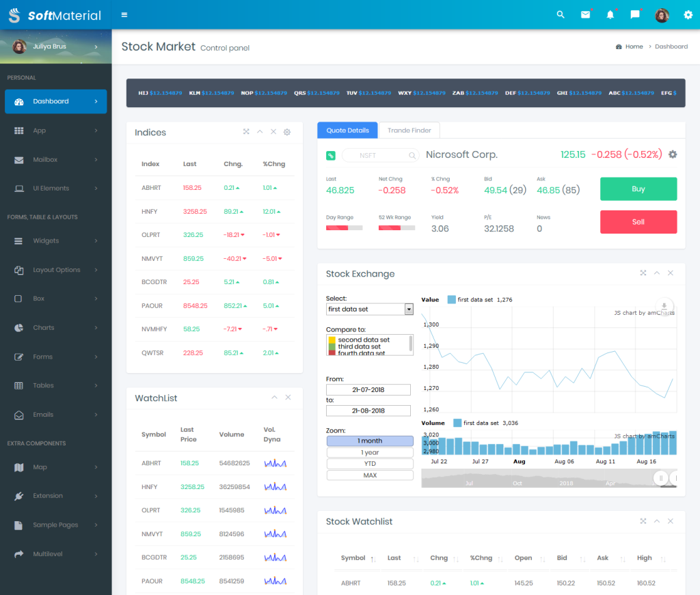Open the settings gear in the top bar

coord(688,14)
